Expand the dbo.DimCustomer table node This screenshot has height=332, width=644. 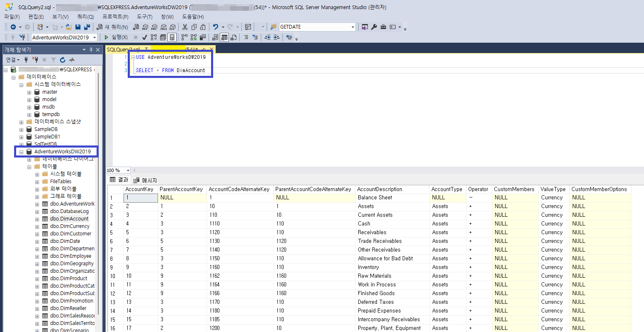coord(37,234)
